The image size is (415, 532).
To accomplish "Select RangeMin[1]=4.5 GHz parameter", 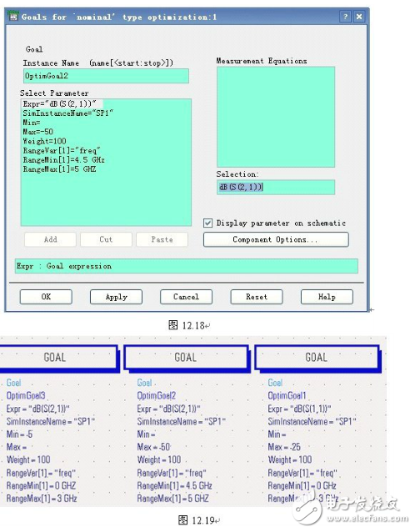I will coord(63,160).
